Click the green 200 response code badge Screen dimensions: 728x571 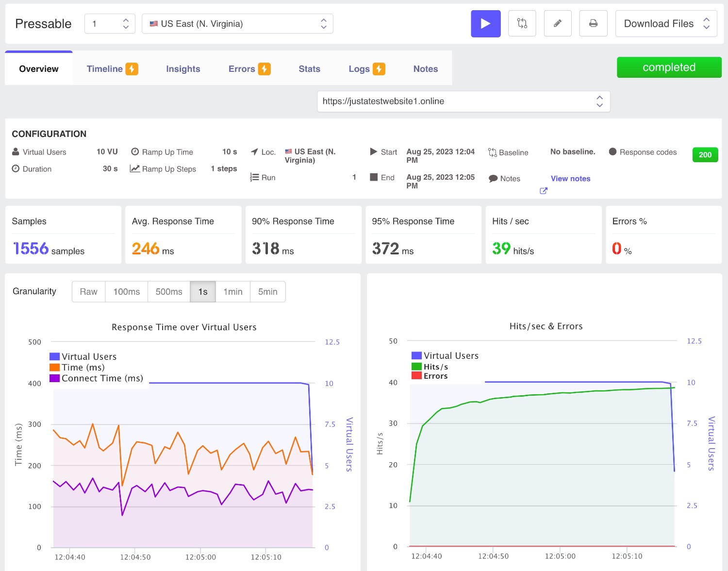tap(705, 154)
